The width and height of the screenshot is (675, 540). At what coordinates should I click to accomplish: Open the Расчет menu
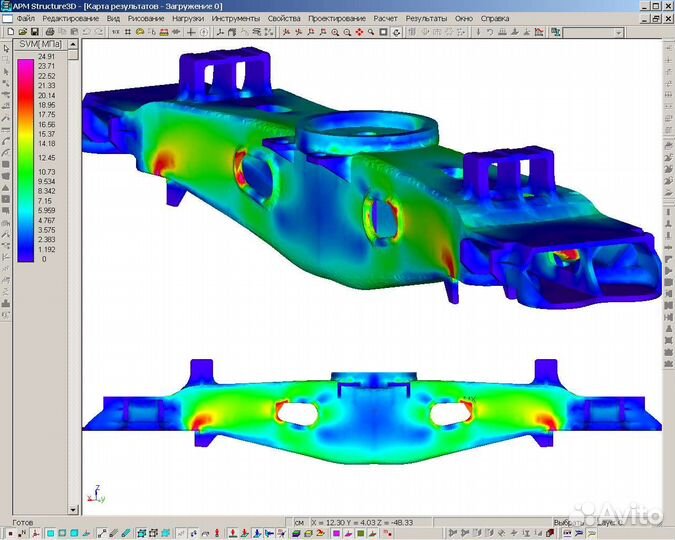pos(385,19)
